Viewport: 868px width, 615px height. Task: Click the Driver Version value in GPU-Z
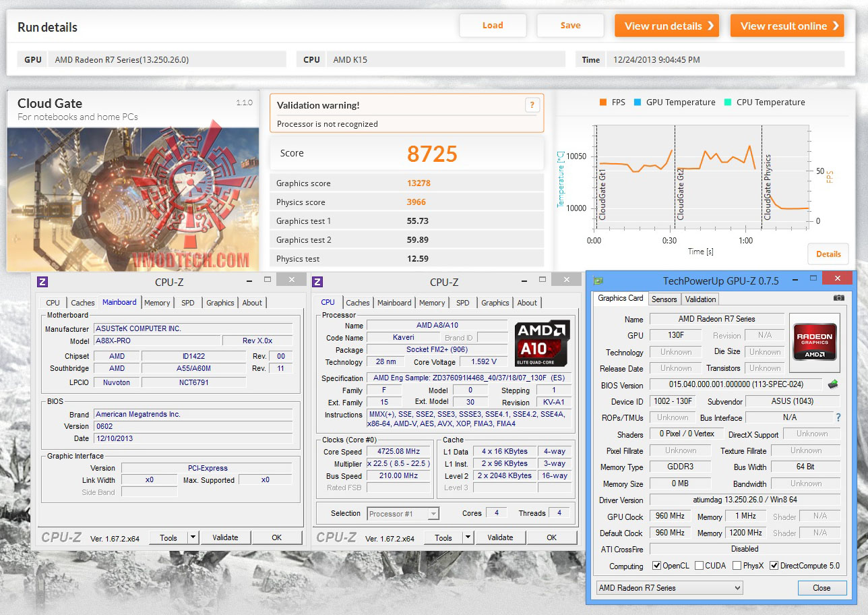pos(745,500)
